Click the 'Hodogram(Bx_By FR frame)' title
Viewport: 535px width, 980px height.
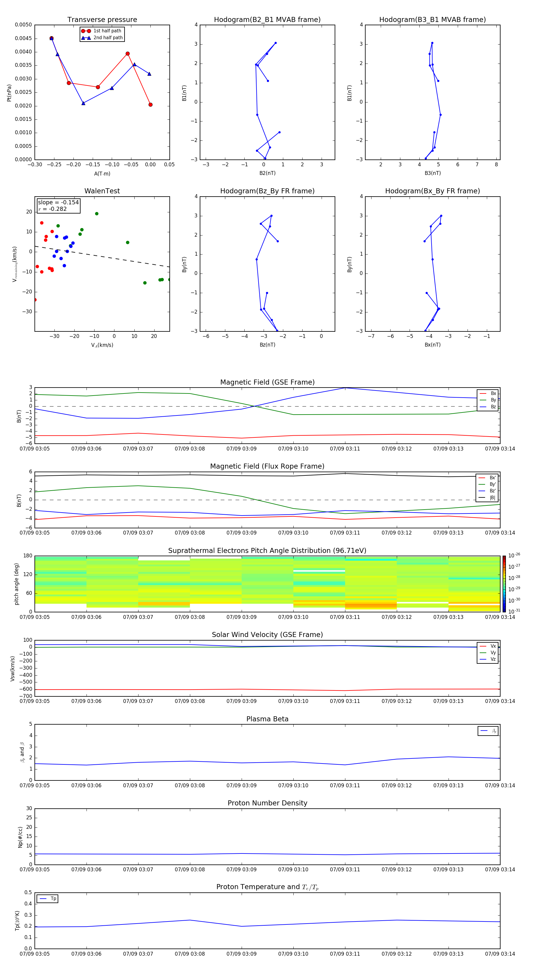tap(432, 191)
